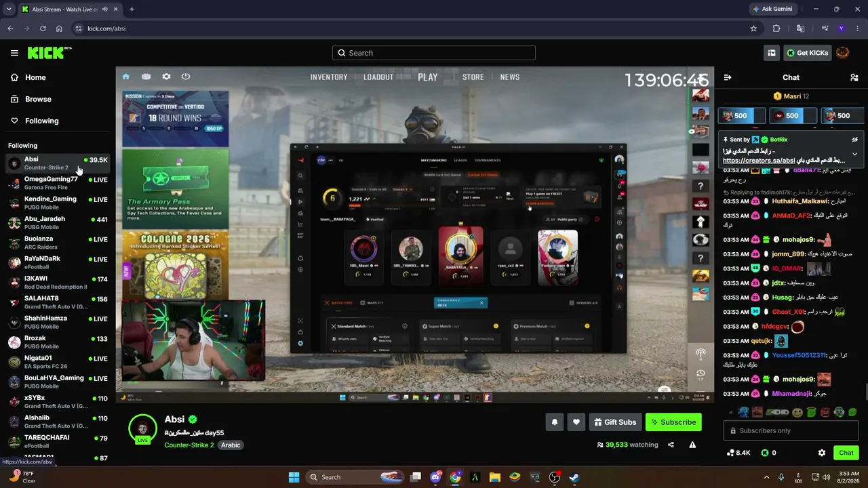Click the Get KICKs button
Screen dimensions: 868x488
pos(807,53)
